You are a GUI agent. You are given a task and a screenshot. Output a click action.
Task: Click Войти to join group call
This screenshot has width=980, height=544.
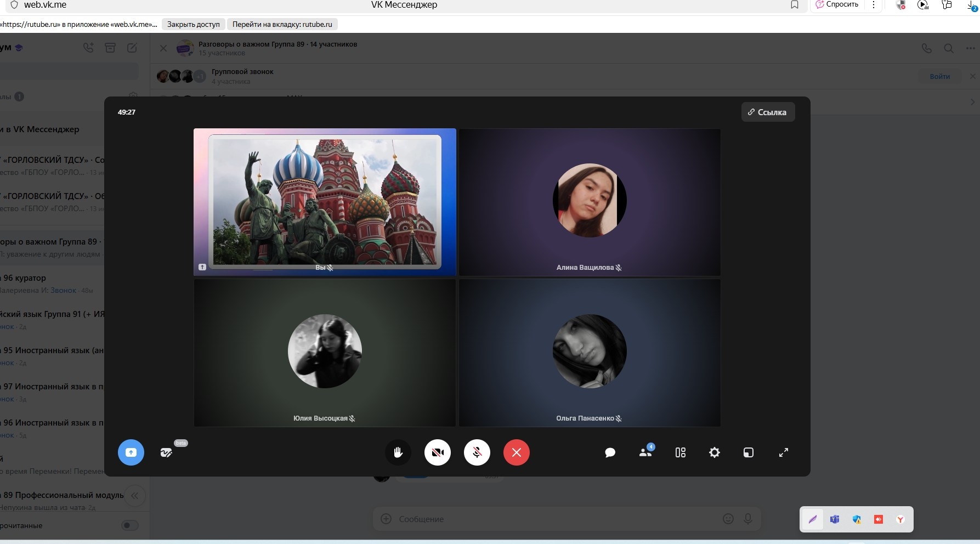[x=939, y=76]
